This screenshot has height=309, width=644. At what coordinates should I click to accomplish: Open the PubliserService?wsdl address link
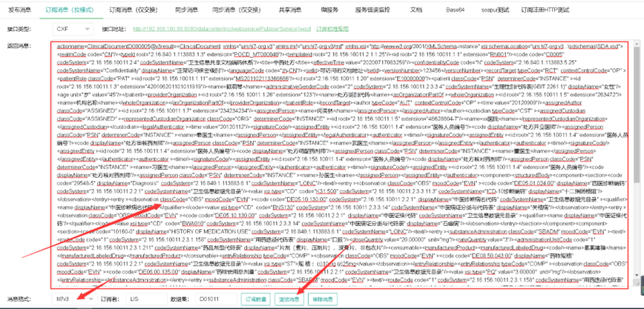tap(221, 29)
